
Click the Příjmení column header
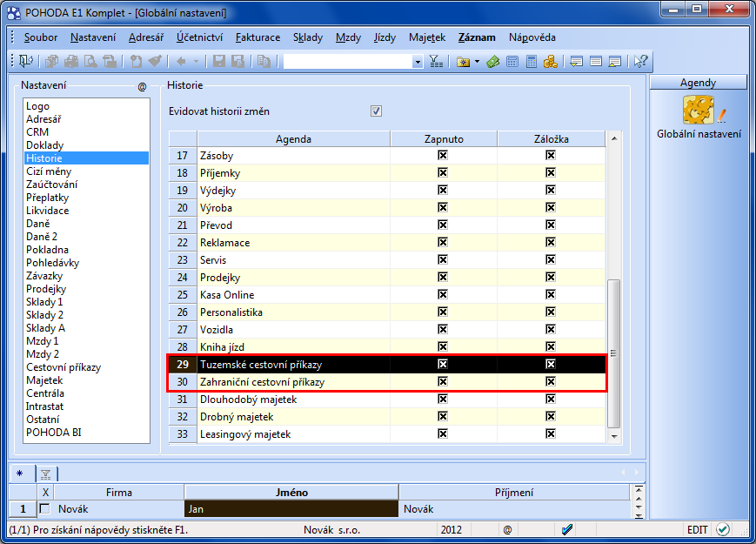point(514,492)
